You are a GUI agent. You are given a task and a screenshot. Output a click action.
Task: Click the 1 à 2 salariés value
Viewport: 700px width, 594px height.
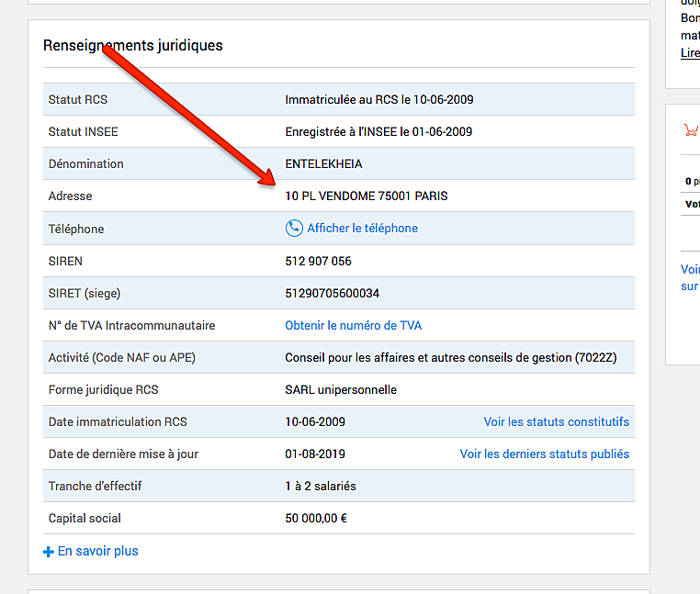[x=321, y=486]
